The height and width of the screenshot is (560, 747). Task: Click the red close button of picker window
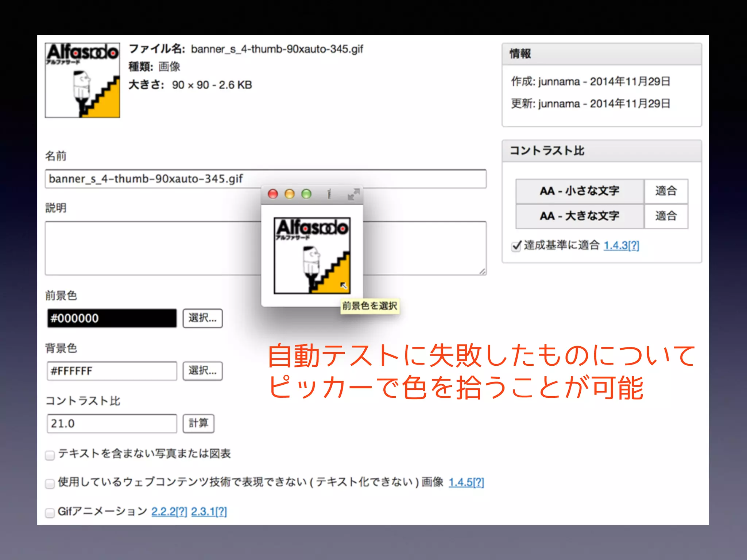point(273,194)
